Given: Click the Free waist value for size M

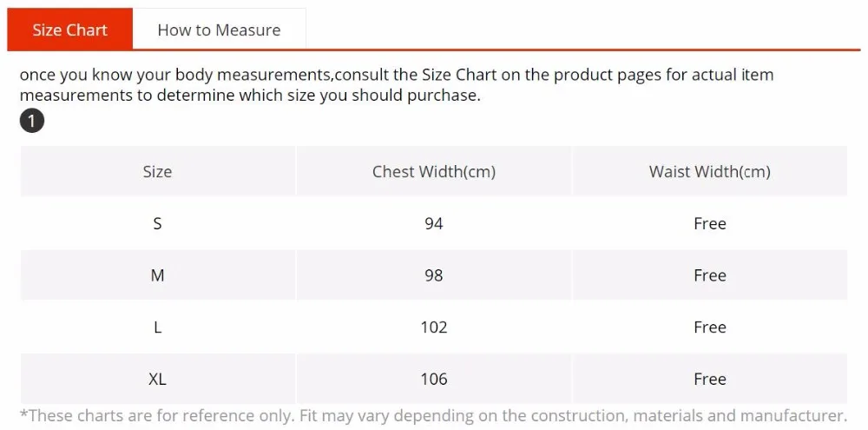Looking at the screenshot, I should tap(710, 275).
